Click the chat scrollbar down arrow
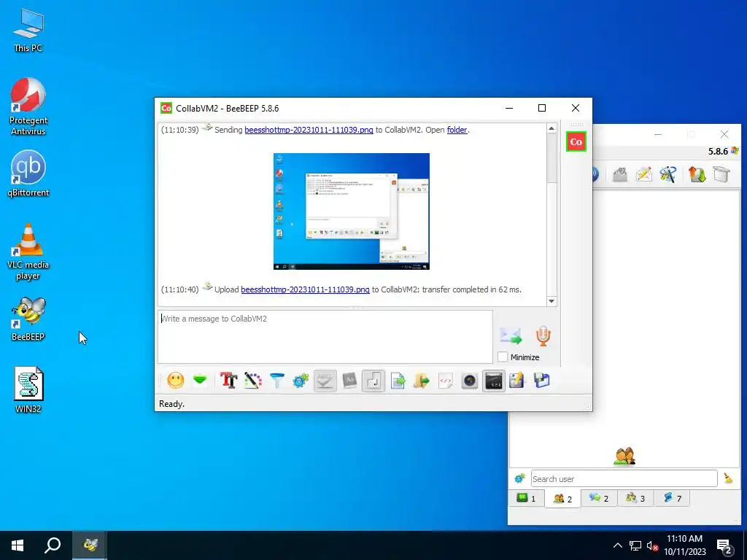The image size is (747, 560). 551,301
